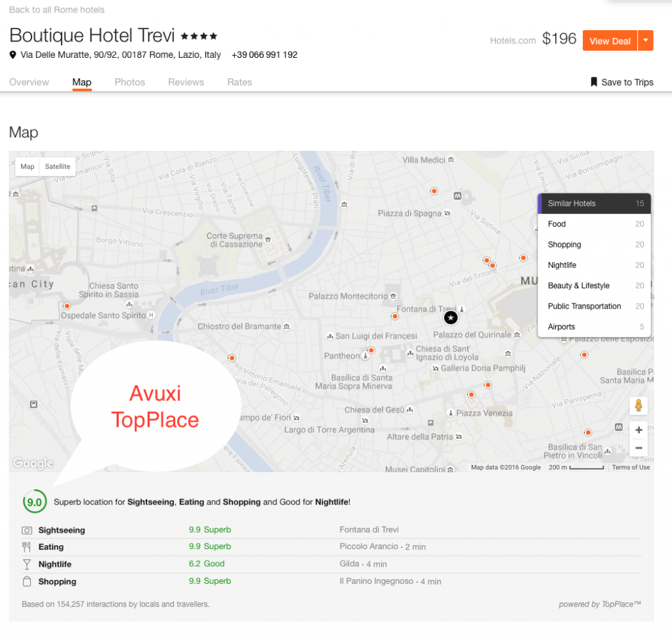The width and height of the screenshot is (672, 639).
Task: Click the Piazza Venezia monument icon
Action: tap(450, 413)
